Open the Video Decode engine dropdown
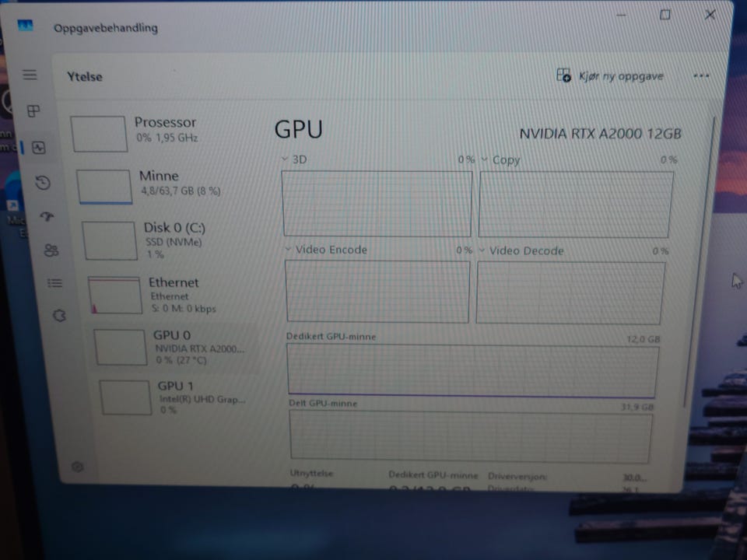The image size is (747, 560). click(482, 250)
